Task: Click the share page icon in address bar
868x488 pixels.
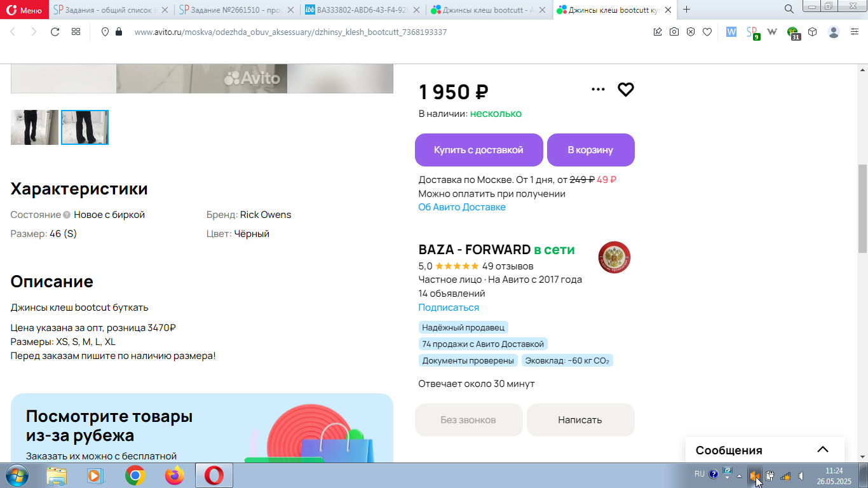Action: [658, 32]
